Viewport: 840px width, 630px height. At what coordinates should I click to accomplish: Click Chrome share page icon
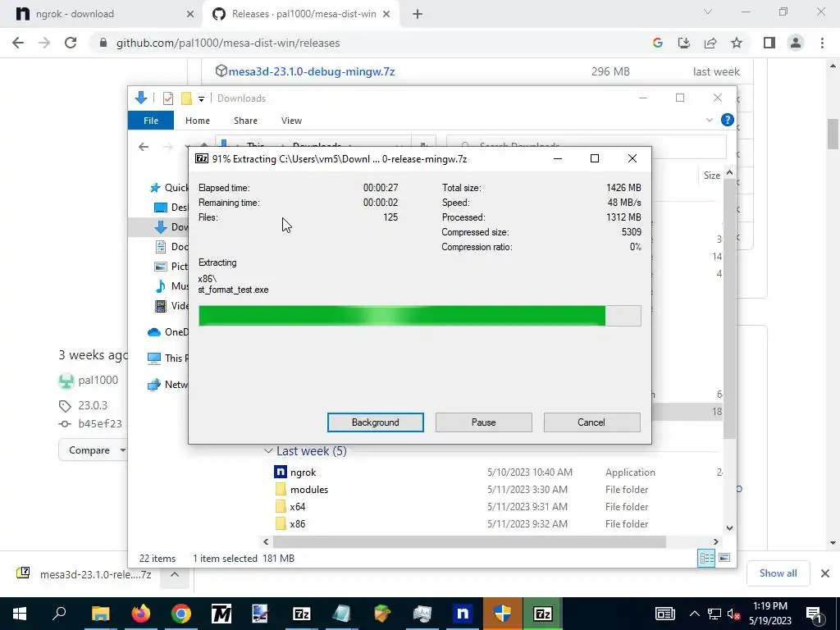coord(710,43)
